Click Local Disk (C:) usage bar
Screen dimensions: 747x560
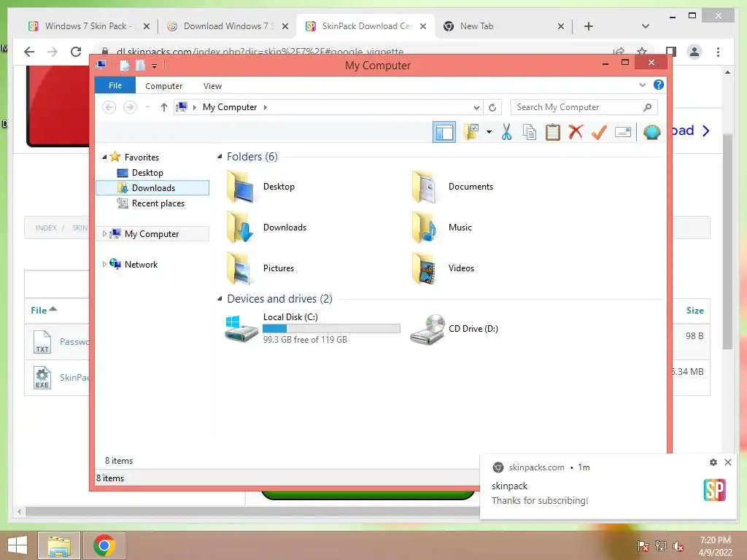pos(331,328)
